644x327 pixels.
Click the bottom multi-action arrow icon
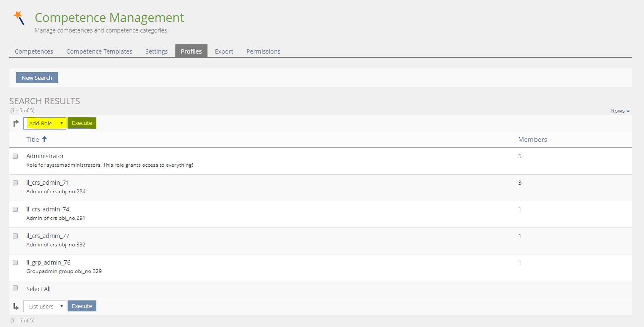[x=16, y=306]
